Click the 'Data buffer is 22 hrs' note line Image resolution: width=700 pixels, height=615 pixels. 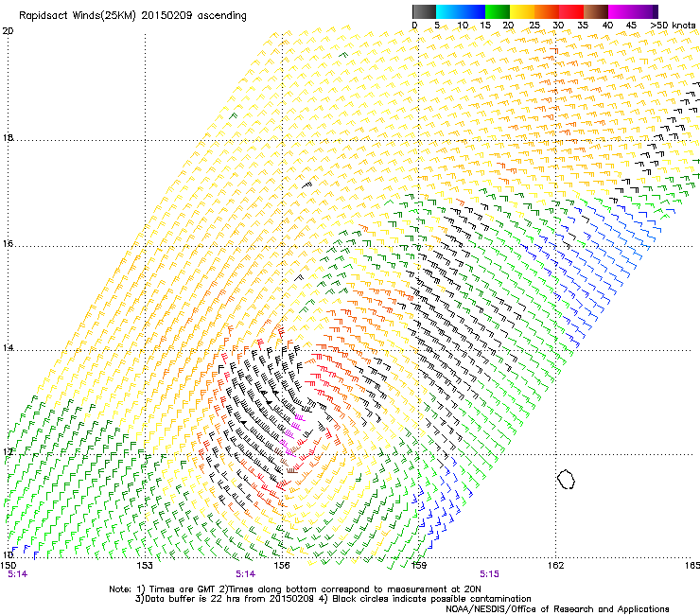point(333,599)
